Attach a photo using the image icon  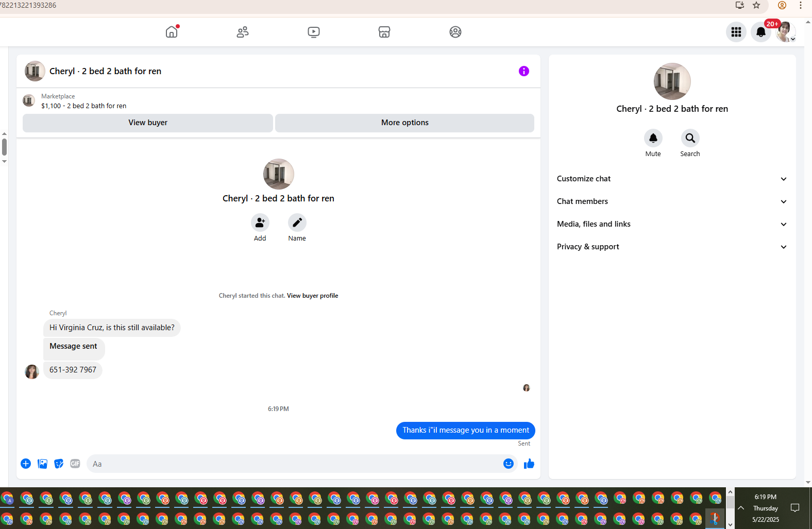pos(42,464)
